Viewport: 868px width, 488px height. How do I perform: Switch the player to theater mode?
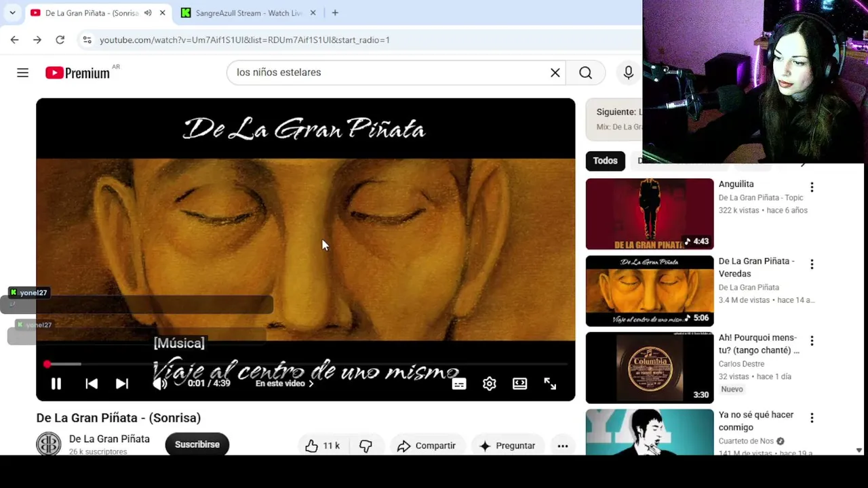519,384
